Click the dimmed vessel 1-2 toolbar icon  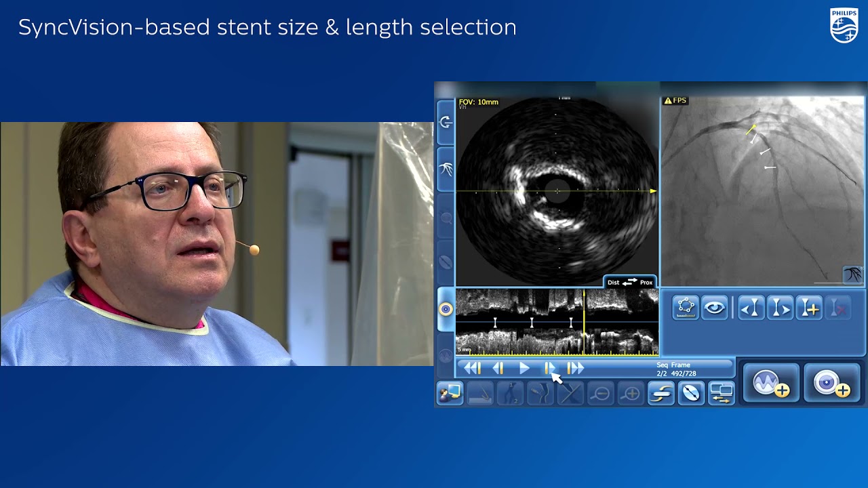(511, 393)
